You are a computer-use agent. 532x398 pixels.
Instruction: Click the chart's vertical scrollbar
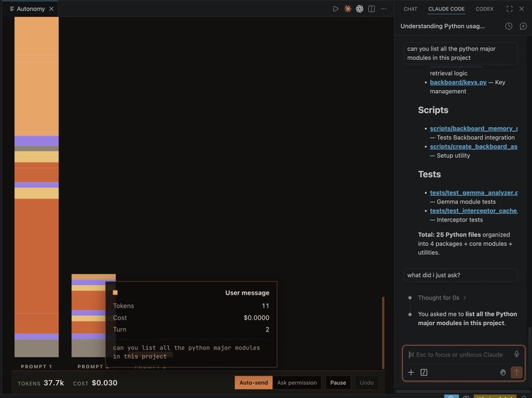point(383,333)
